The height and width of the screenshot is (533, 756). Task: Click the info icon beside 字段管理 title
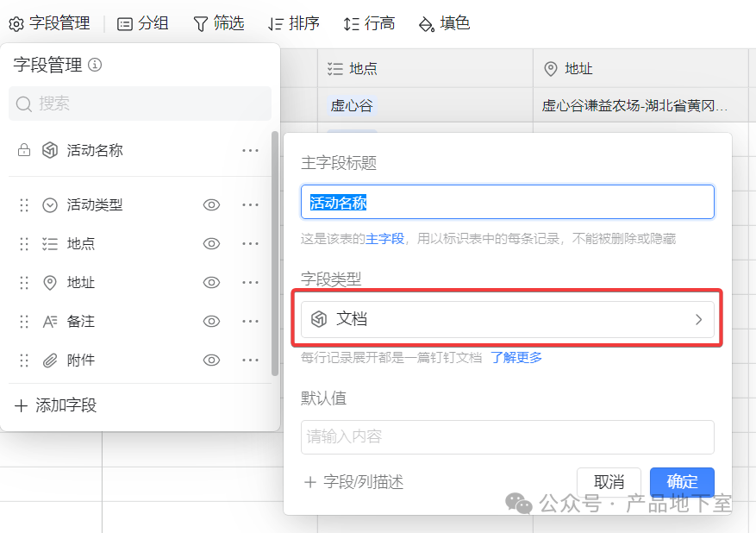96,65
